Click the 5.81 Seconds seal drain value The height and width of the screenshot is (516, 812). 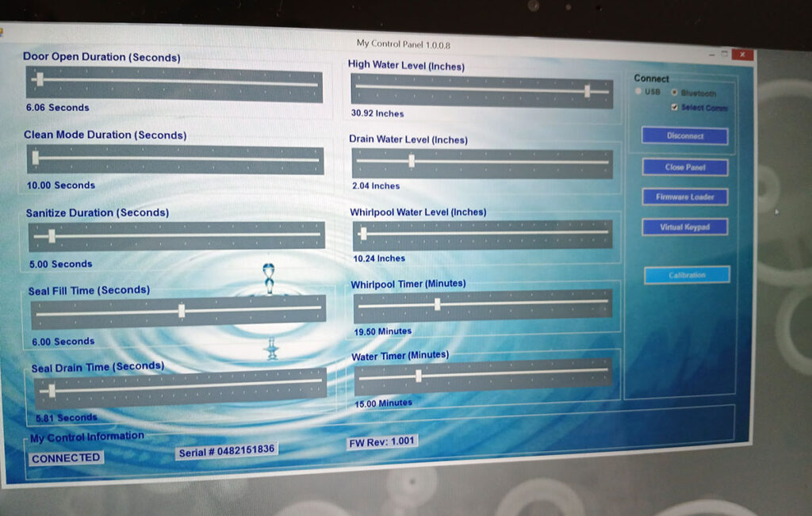pyautogui.click(x=67, y=418)
